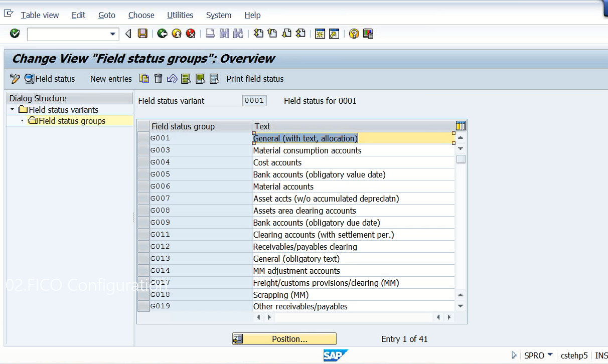The height and width of the screenshot is (364, 608).
Task: Click "Material consumption accounts" cell
Action: pyautogui.click(x=354, y=150)
